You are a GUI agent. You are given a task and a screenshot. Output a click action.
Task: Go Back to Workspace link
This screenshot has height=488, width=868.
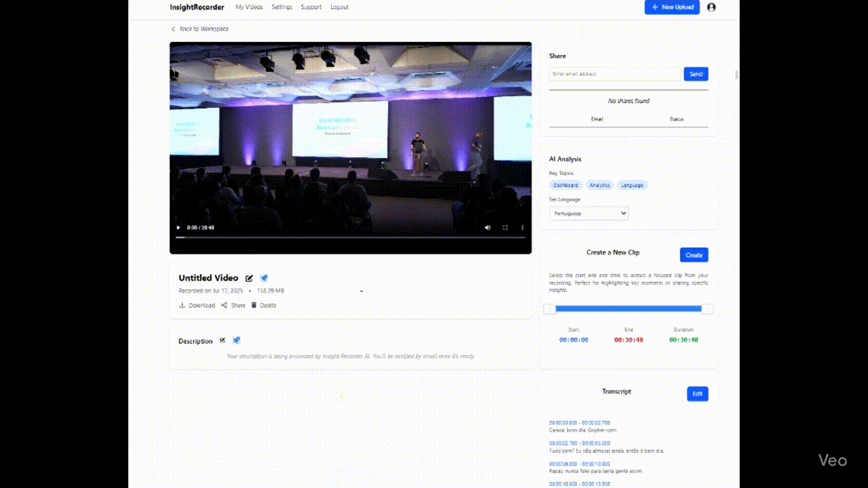click(x=199, y=29)
